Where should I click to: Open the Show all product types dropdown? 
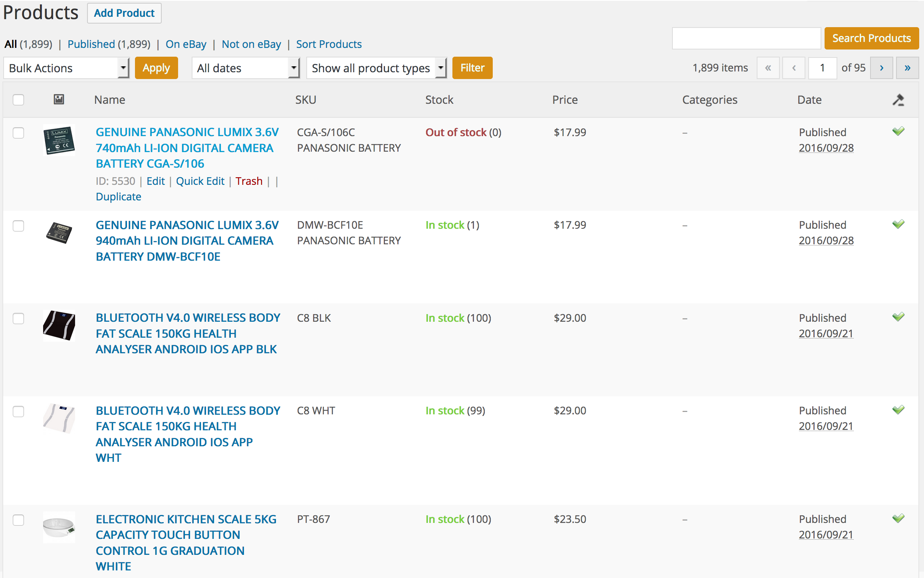377,68
